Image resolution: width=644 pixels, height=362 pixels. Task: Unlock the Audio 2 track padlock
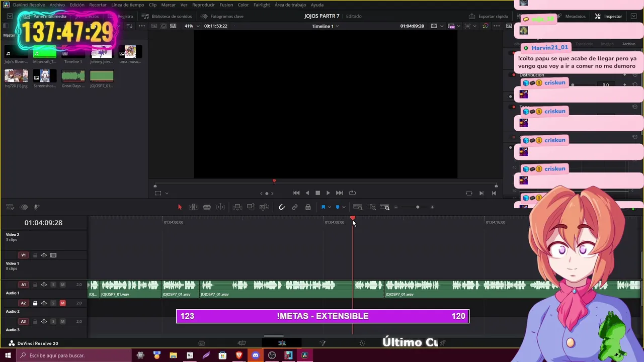35,303
